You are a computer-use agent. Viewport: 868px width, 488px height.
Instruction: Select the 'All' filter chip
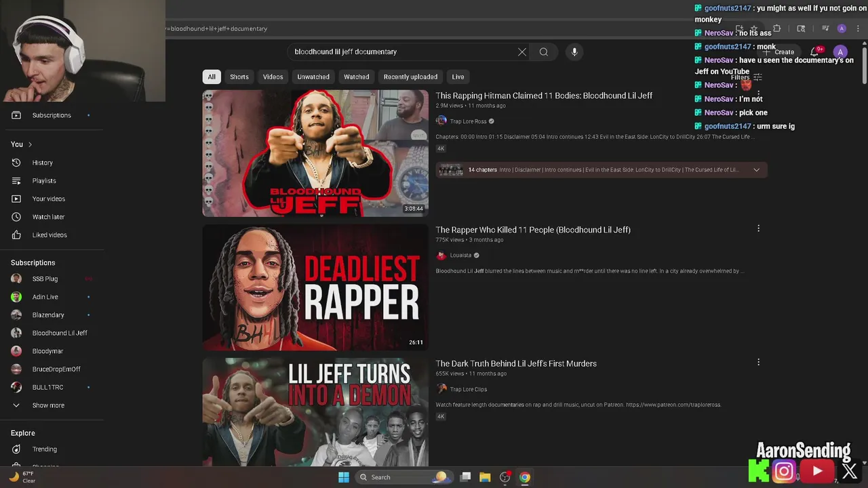pos(212,77)
